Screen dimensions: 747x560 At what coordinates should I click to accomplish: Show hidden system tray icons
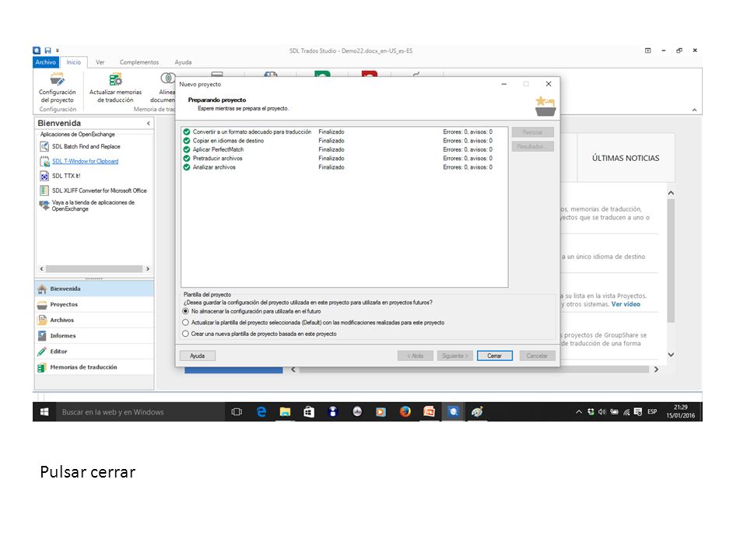tap(578, 412)
